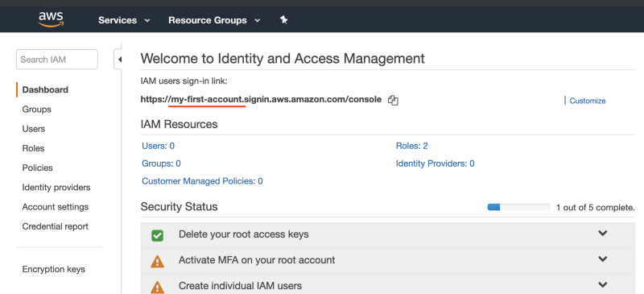Click the pin shortcut icon in navbar
This screenshot has height=294, width=644.
[x=284, y=20]
